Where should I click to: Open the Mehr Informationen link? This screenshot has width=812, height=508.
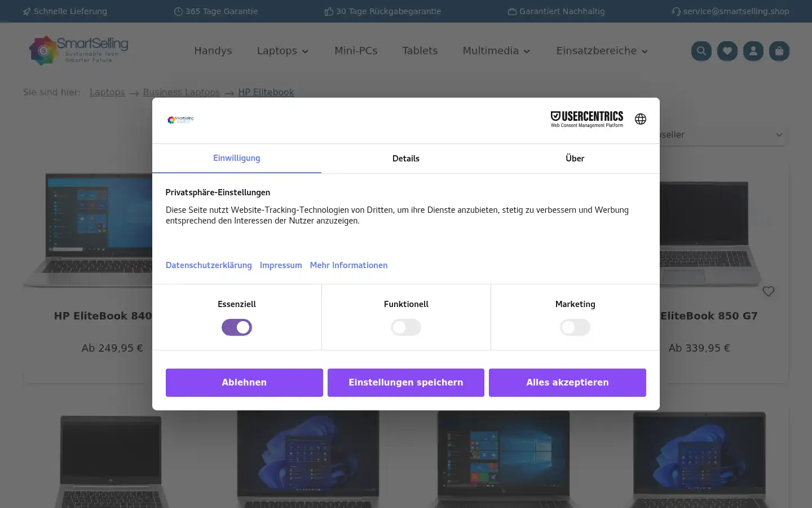(348, 265)
